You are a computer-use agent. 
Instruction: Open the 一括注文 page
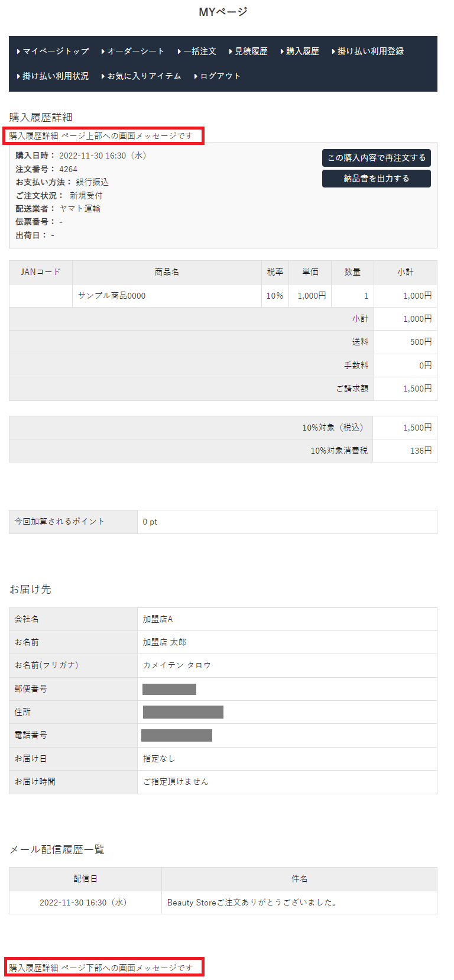pos(199,51)
